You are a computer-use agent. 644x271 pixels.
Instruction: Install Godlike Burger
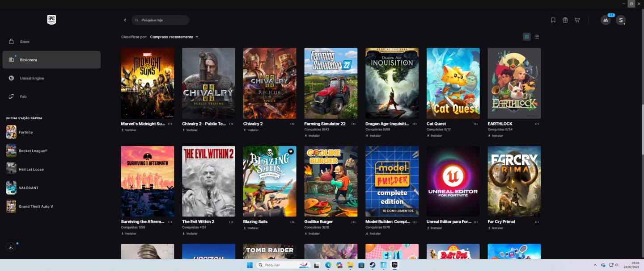click(x=312, y=233)
